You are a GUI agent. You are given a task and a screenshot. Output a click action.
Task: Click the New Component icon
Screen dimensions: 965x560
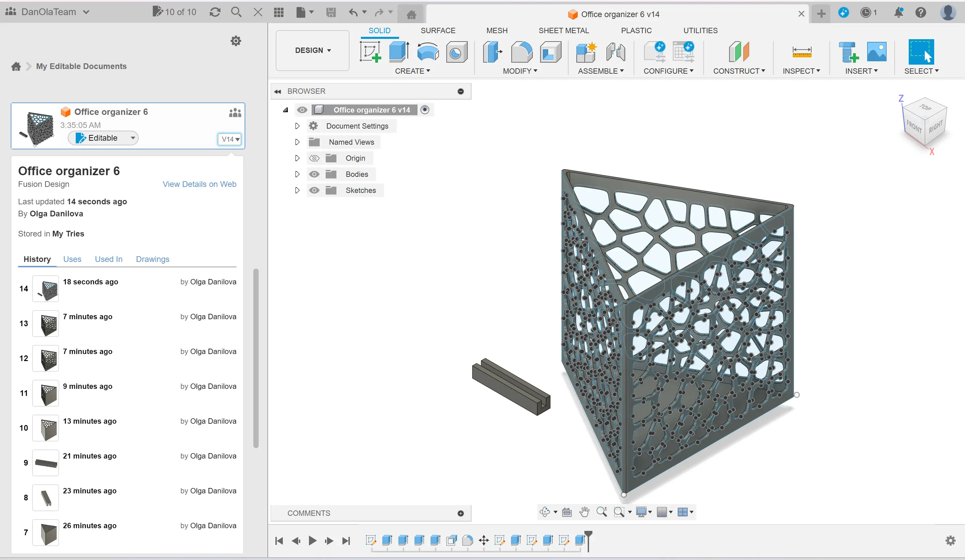(x=586, y=51)
